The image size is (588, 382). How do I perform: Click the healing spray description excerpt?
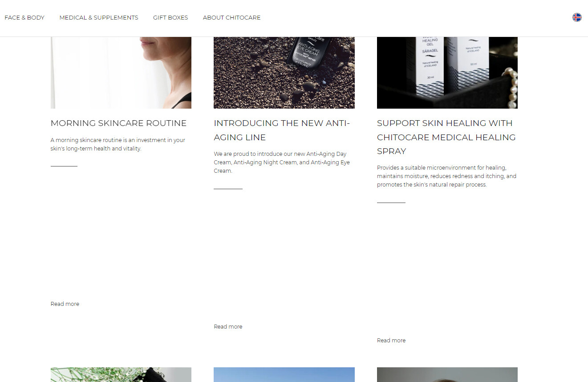pos(446,176)
